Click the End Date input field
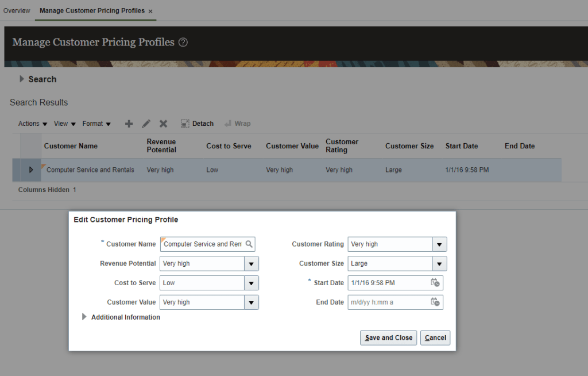The height and width of the screenshot is (376, 588). [388, 302]
